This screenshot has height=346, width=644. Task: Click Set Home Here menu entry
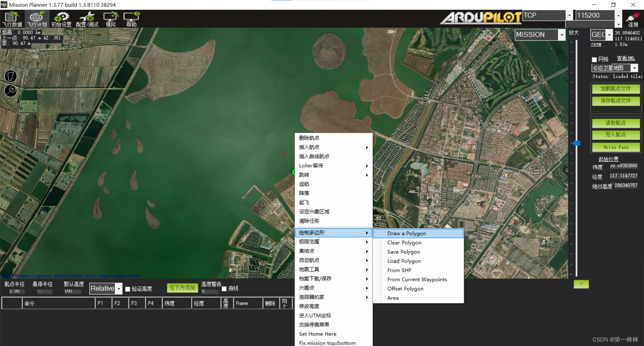coord(333,334)
